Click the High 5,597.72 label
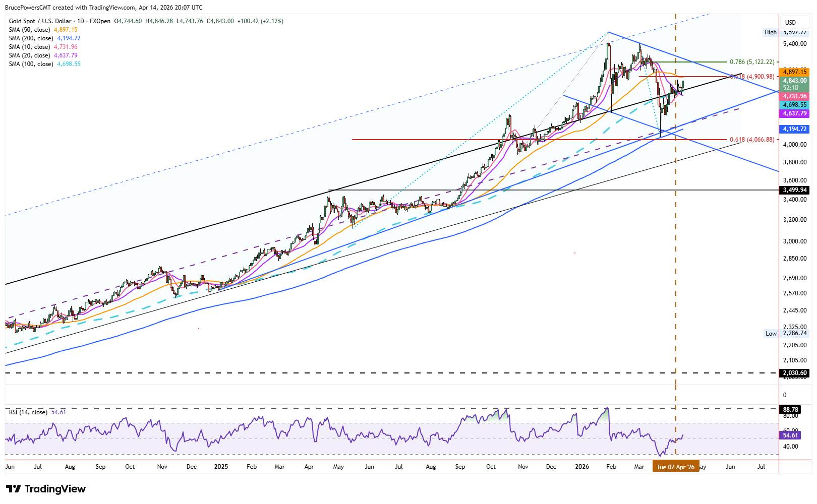 click(786, 32)
